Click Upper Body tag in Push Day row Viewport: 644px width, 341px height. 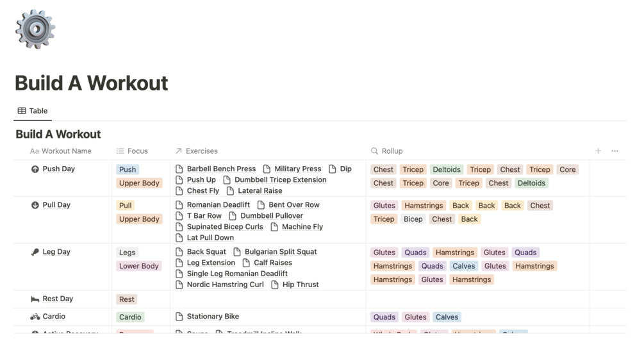point(139,183)
